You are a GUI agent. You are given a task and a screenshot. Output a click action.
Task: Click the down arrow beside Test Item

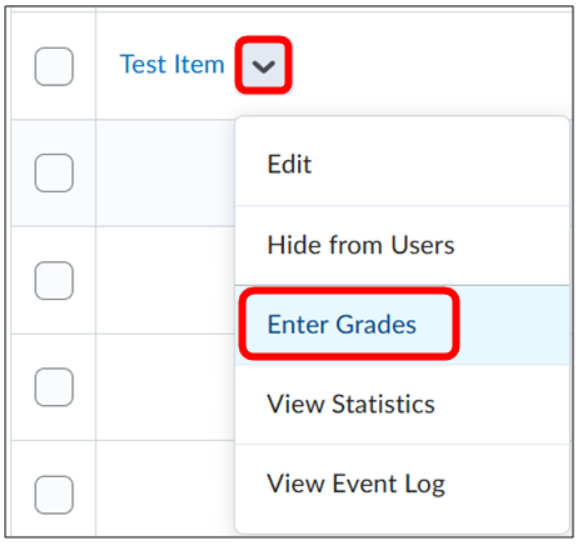[x=263, y=66]
